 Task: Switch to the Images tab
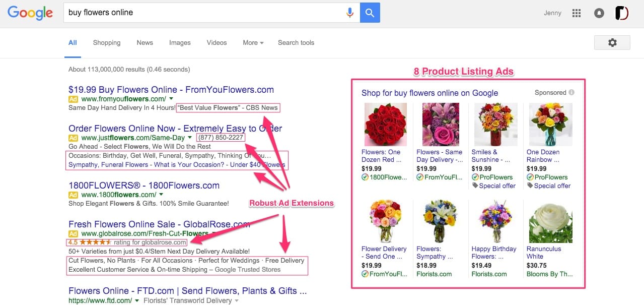(180, 43)
